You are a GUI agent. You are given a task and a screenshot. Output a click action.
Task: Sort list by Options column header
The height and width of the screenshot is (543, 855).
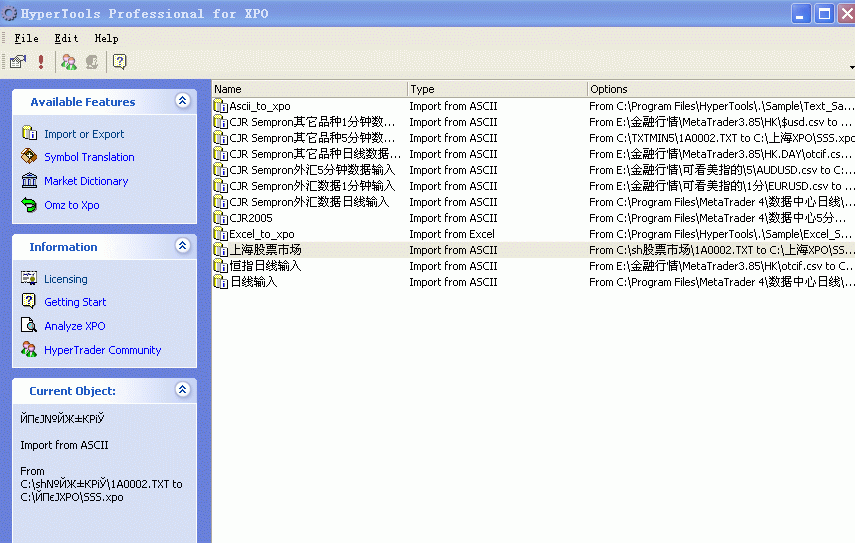(x=721, y=89)
